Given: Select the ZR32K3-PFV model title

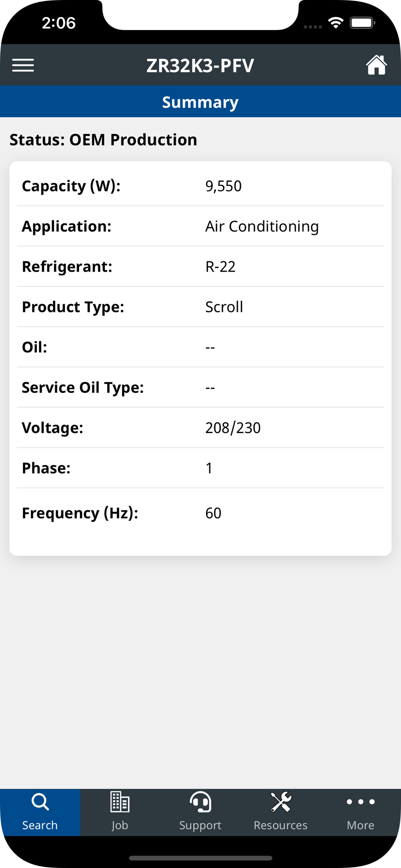Looking at the screenshot, I should (x=200, y=66).
